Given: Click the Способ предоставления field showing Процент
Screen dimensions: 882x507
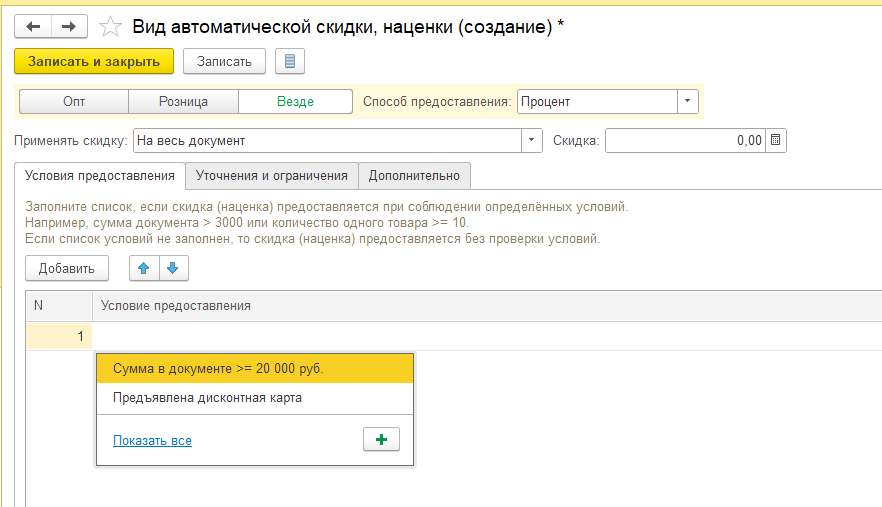Looking at the screenshot, I should (597, 101).
